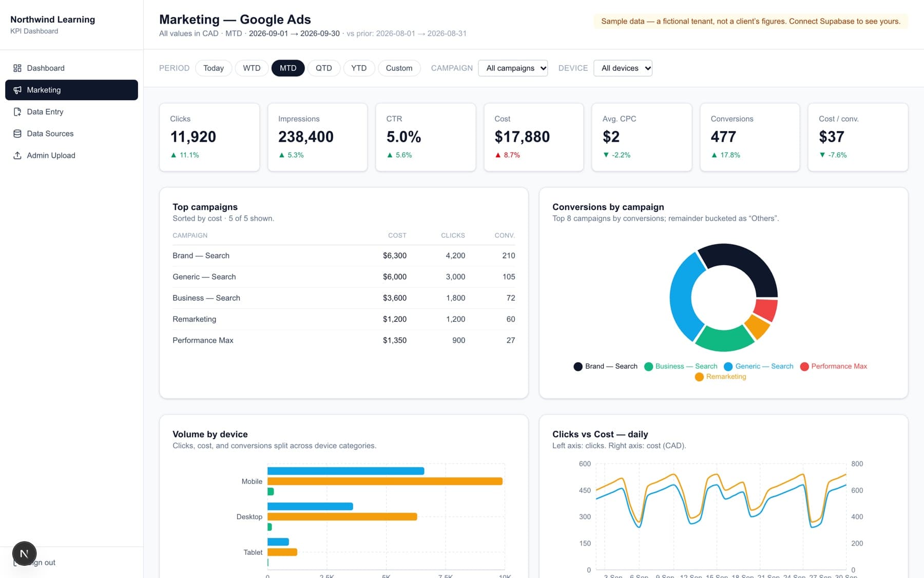
Task: Click the Performance Max legend dot
Action: 804,366
